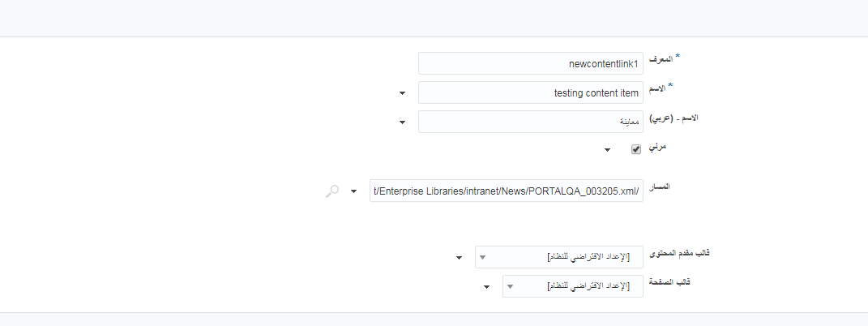
Task: Click the المسار label
Action: pyautogui.click(x=659, y=187)
